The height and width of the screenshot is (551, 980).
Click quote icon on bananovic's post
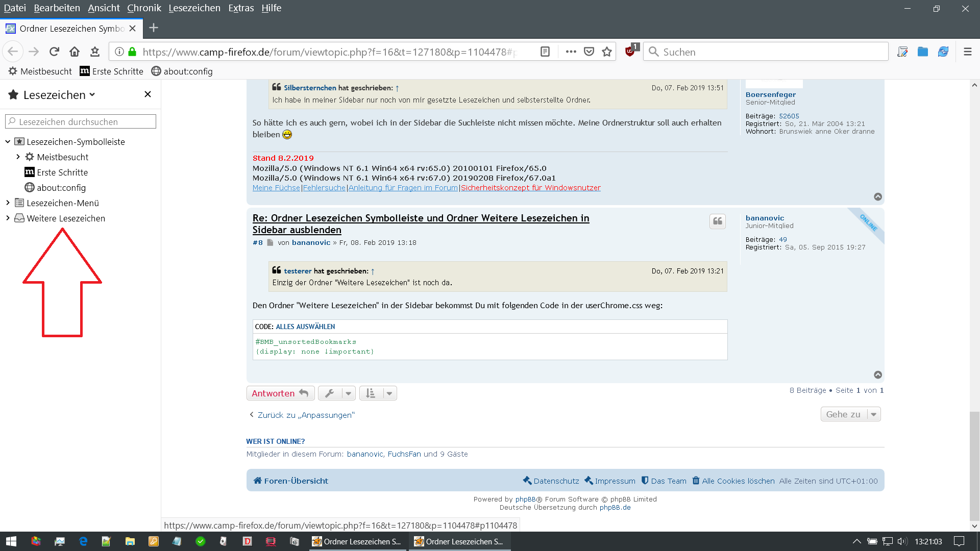click(717, 221)
